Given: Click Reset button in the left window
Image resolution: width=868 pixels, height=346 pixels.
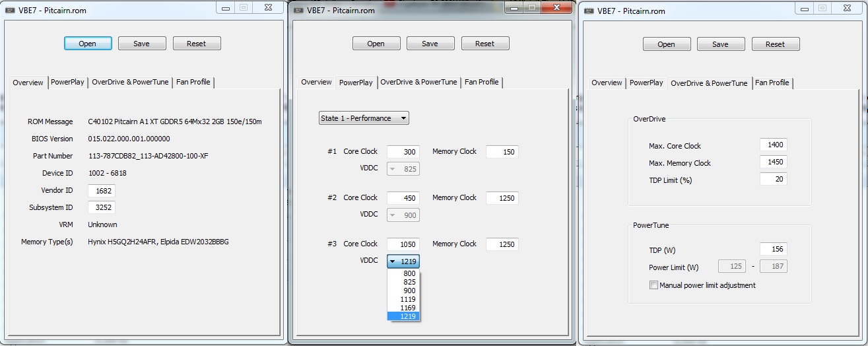Looking at the screenshot, I should point(197,44).
